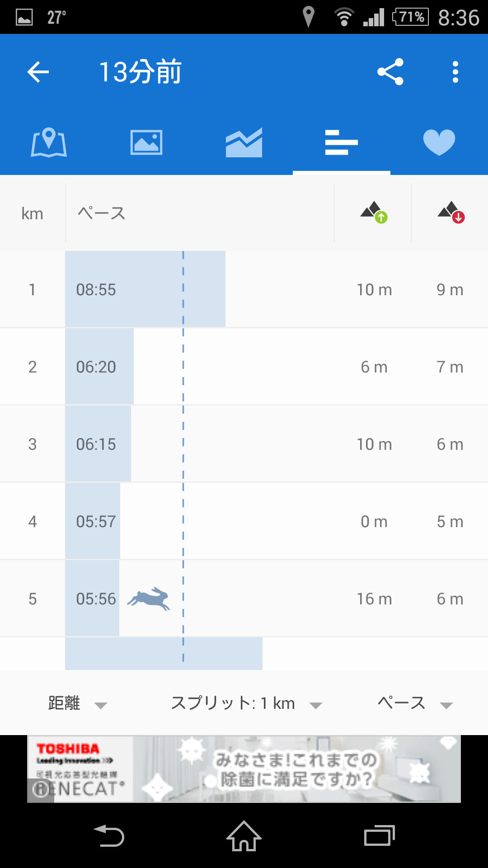The image size is (488, 868).
Task: Switch to the map tab
Action: coord(49,143)
